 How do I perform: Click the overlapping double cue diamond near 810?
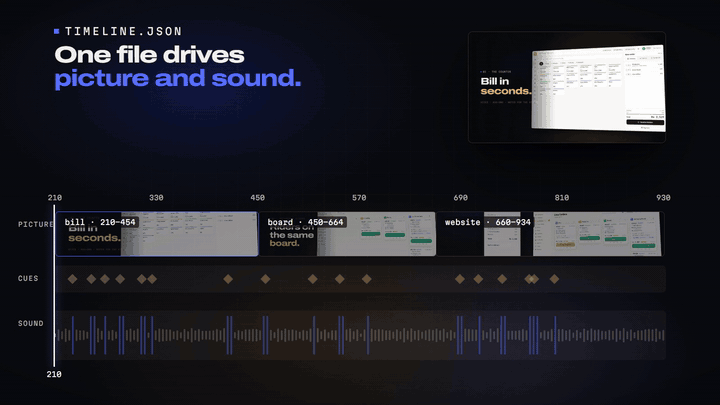tap(531, 279)
